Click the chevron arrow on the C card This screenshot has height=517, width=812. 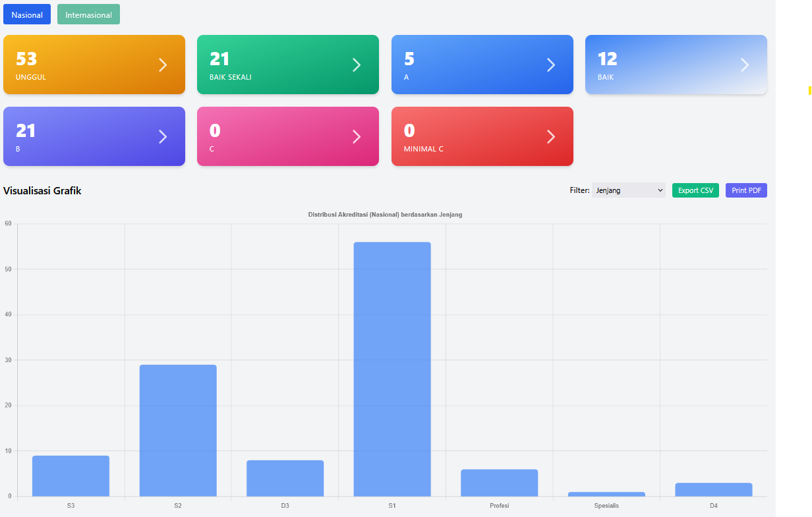pos(357,136)
